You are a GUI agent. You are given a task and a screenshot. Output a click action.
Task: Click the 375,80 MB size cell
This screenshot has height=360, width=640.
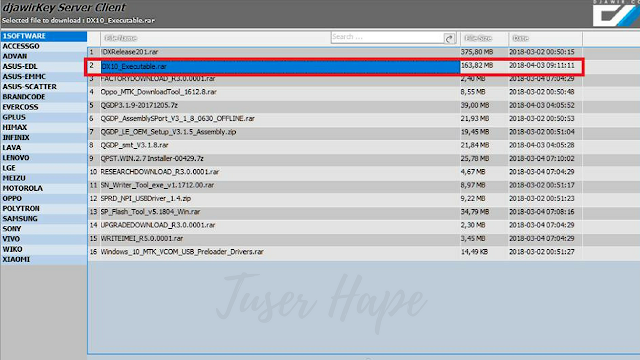pyautogui.click(x=477, y=52)
